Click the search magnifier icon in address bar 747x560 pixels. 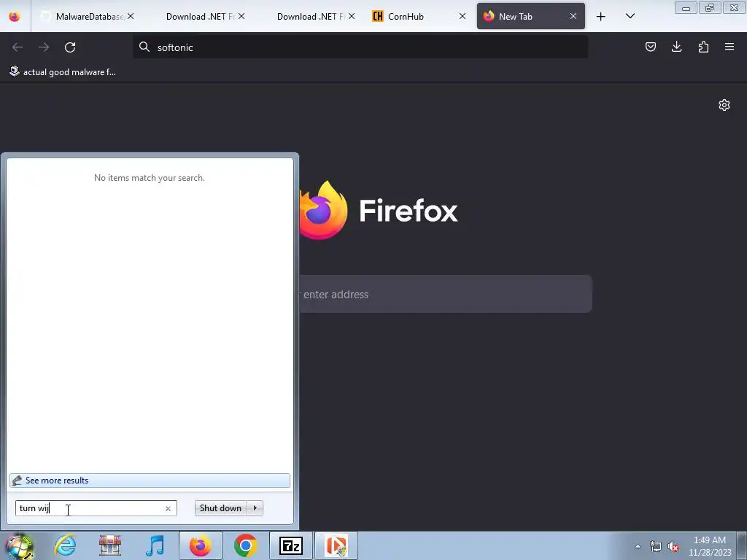click(144, 47)
